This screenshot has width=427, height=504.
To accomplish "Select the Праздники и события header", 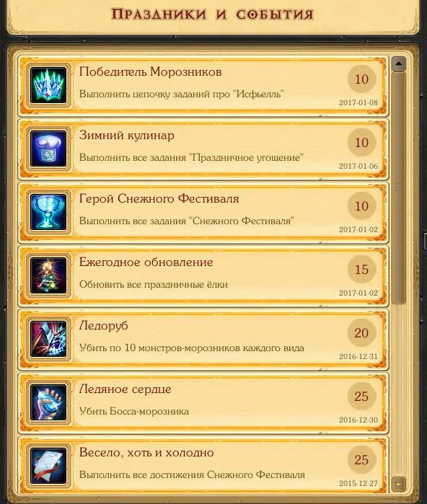I will [212, 14].
